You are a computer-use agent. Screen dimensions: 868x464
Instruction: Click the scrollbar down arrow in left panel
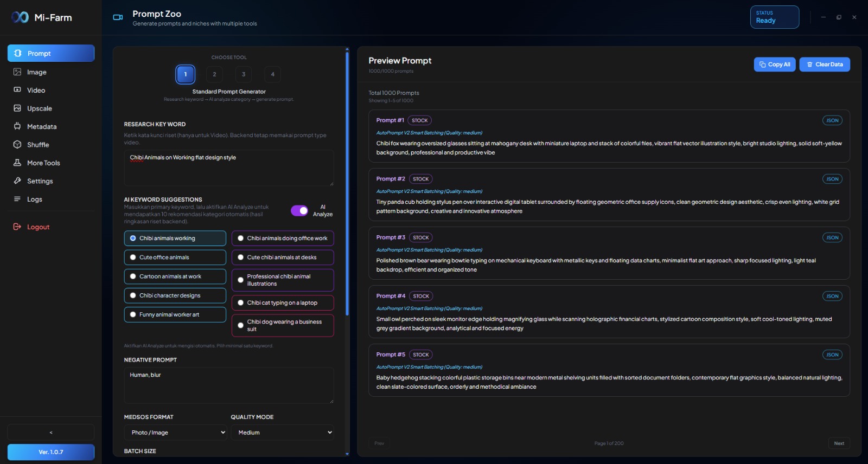pos(347,454)
